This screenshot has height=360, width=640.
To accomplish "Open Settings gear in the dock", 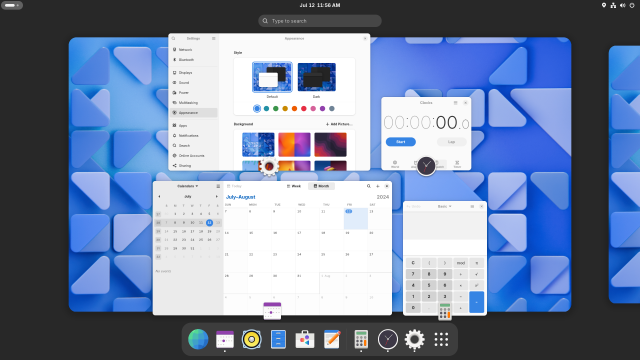I will click(x=414, y=339).
